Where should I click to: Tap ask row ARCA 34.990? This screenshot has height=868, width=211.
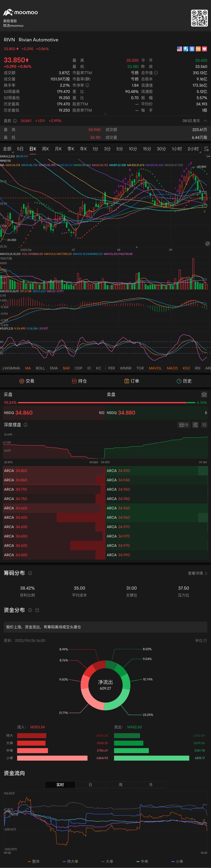coord(157,555)
